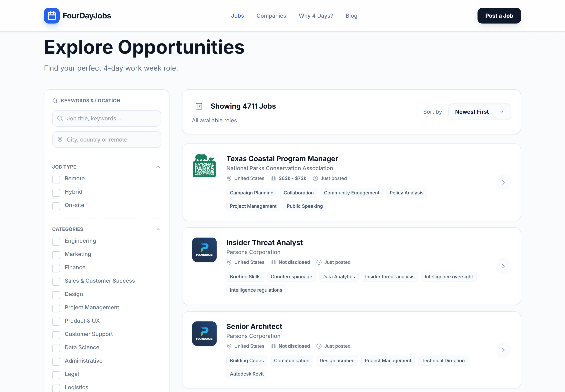Enable the Design category checkbox

[x=56, y=295]
